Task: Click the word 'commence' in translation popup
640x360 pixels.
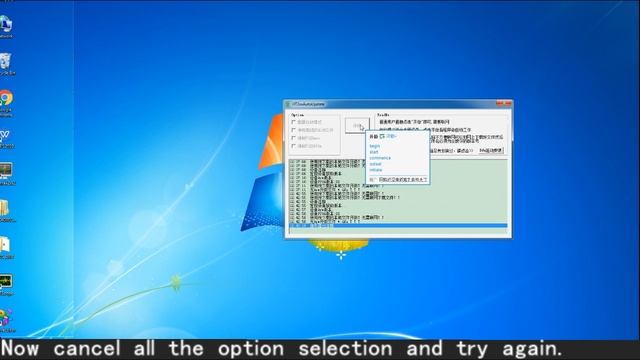Action: point(380,158)
